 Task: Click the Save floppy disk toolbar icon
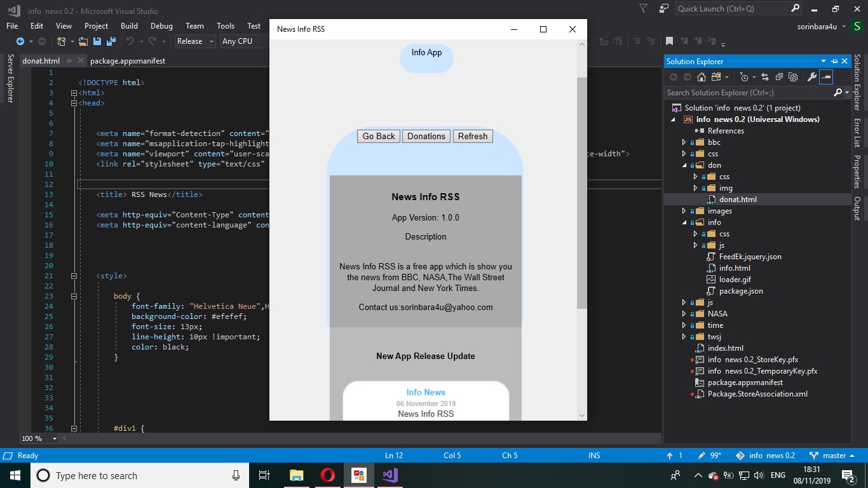(97, 41)
